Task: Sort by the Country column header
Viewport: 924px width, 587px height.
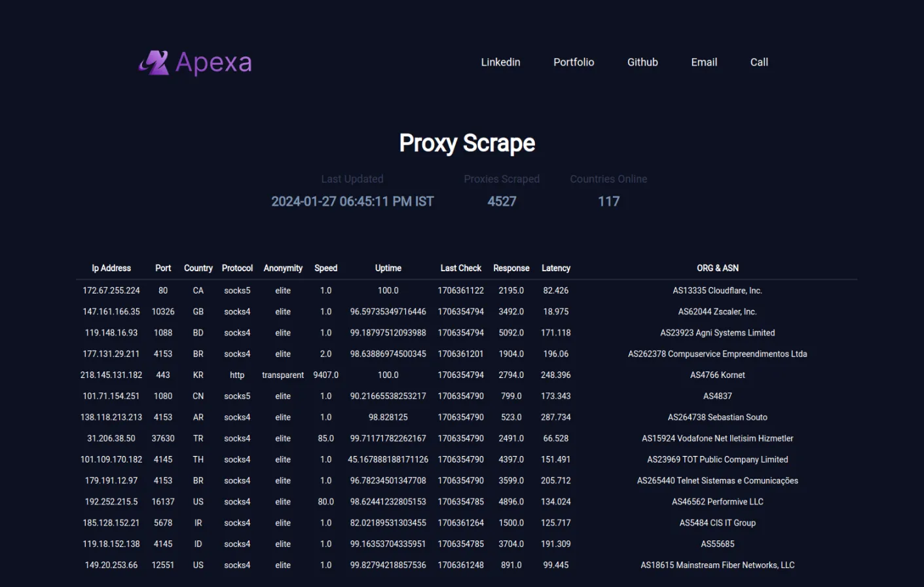Action: point(198,268)
